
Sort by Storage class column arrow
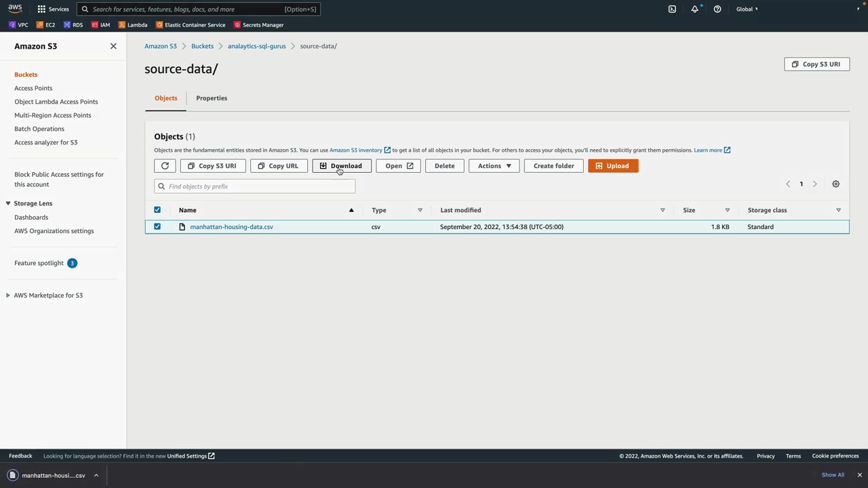838,210
